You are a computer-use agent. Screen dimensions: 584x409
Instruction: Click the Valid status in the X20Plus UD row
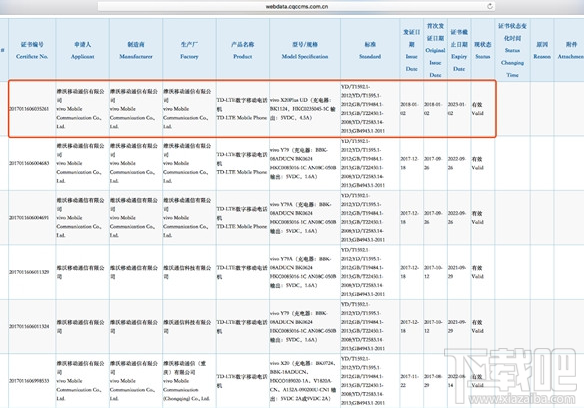click(477, 113)
